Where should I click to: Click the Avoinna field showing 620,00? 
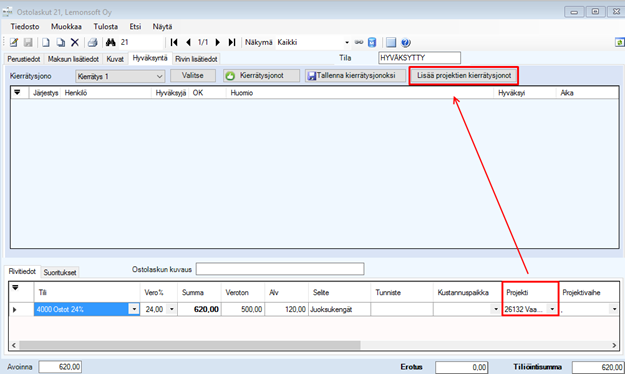point(60,367)
